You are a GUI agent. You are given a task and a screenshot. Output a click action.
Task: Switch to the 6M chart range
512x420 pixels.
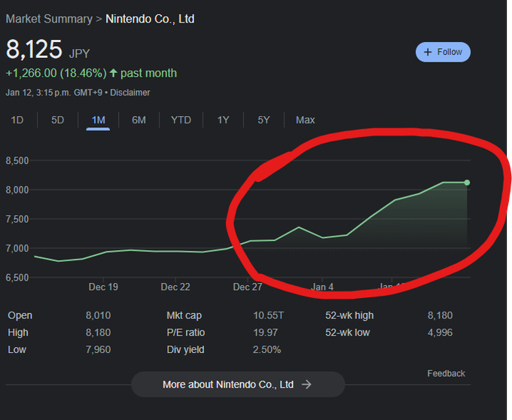[x=139, y=120]
